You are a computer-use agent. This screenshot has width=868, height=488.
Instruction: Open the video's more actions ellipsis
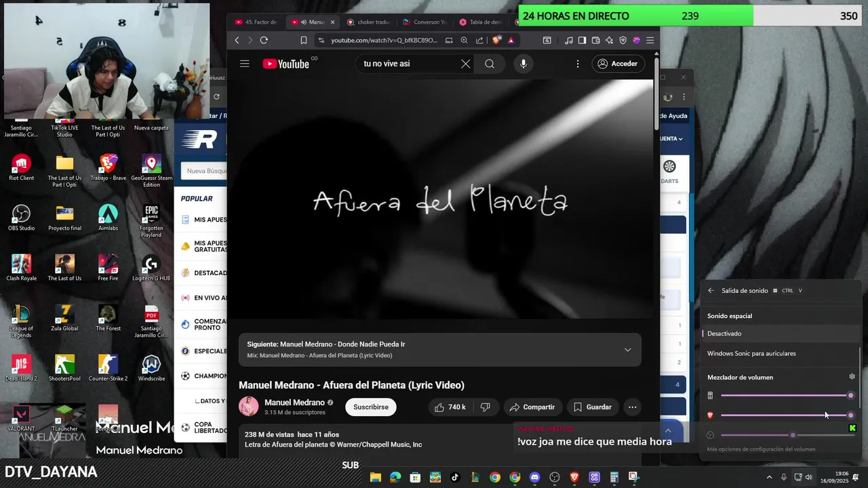pyautogui.click(x=632, y=407)
